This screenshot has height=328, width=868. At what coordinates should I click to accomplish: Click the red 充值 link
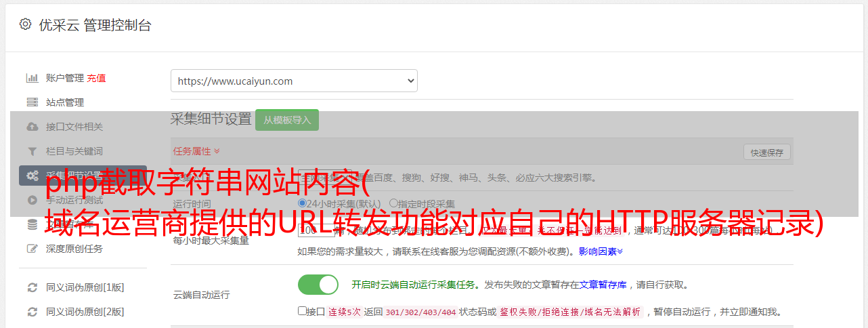[x=96, y=78]
